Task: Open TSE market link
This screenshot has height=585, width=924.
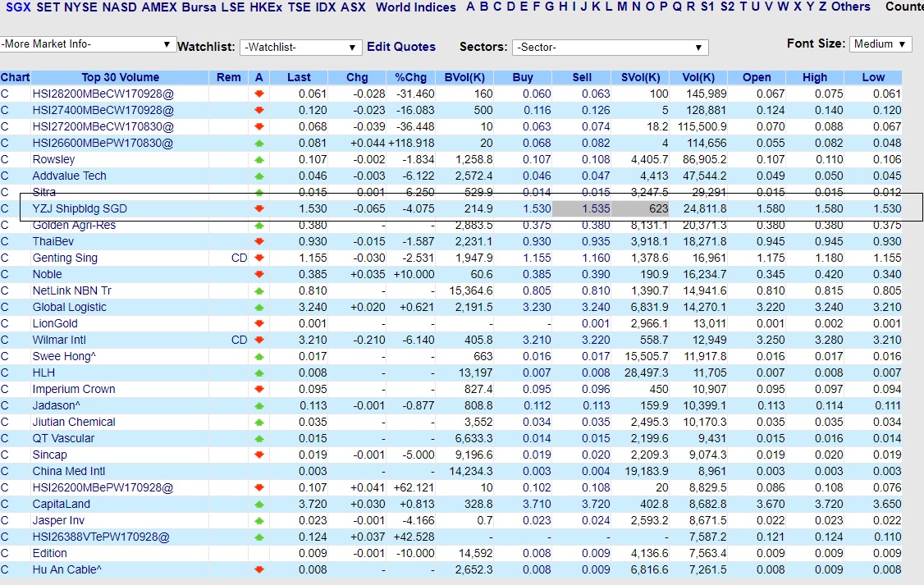Action: coord(299,7)
